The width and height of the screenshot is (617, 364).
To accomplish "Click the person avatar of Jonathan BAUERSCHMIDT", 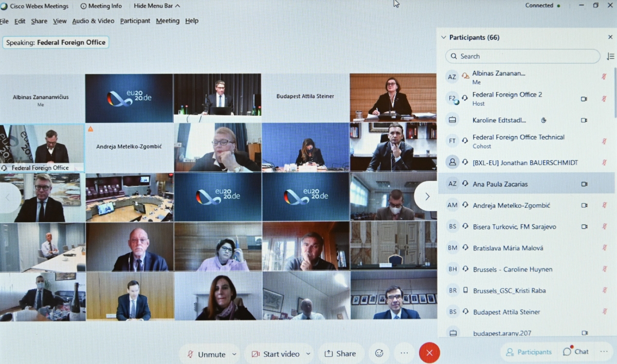I will click(x=452, y=162).
